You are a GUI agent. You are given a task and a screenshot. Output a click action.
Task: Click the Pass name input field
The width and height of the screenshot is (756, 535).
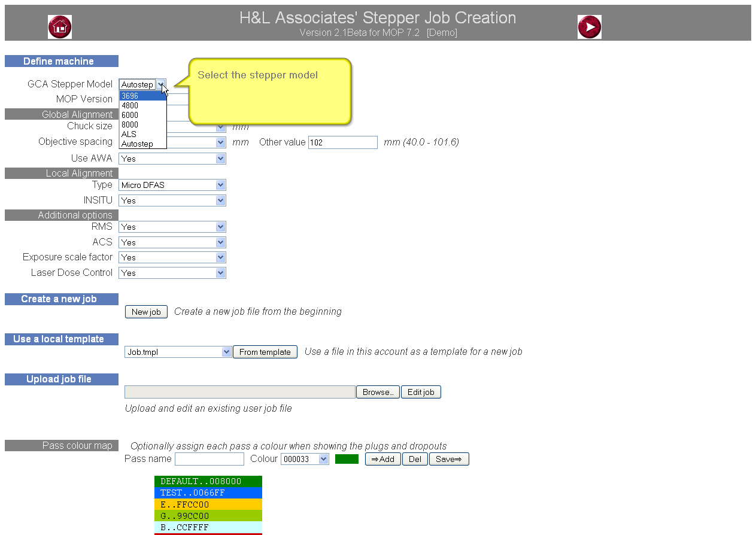point(210,459)
